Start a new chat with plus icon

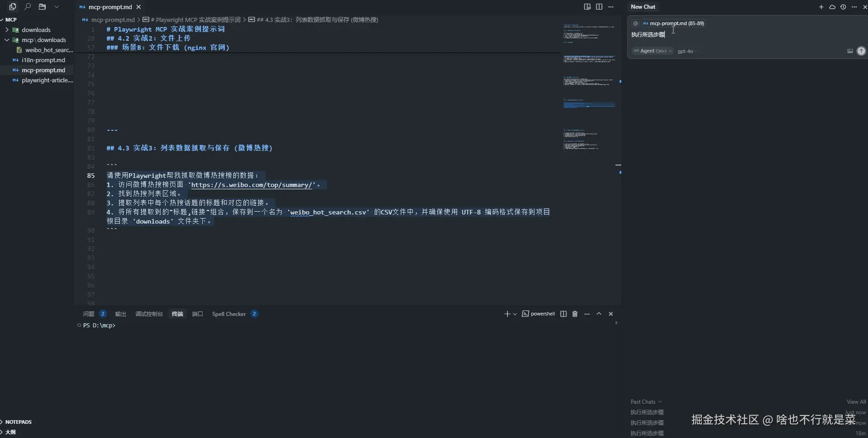[x=821, y=7]
